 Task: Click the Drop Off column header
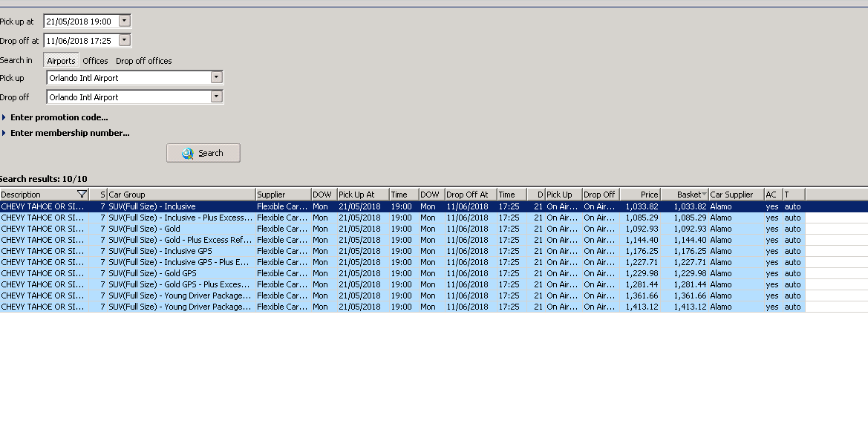click(601, 195)
